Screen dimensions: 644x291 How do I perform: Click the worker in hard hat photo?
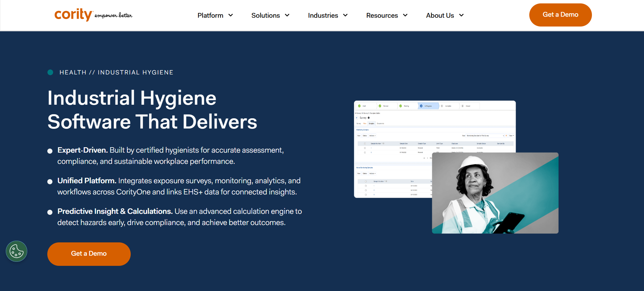click(495, 193)
